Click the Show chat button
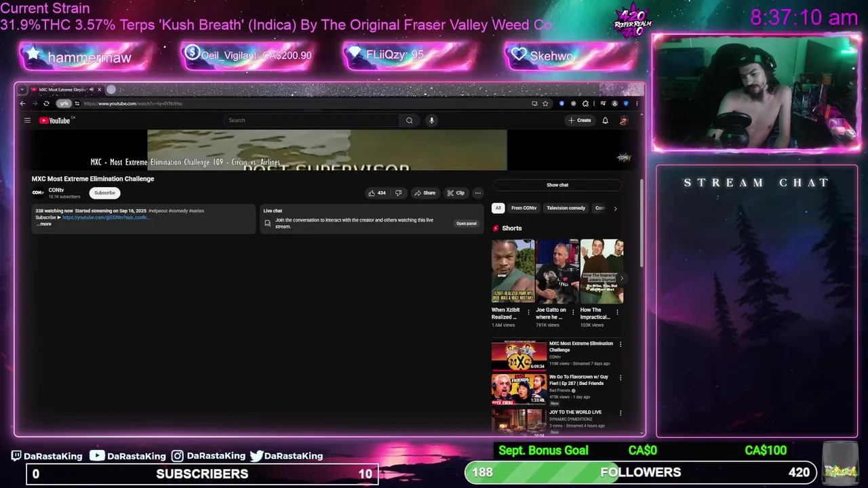 coord(557,185)
